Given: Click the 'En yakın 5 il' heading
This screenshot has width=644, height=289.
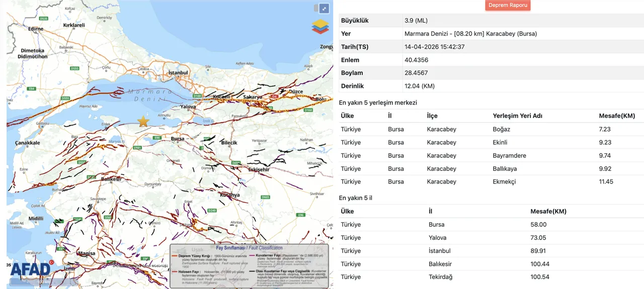Looking at the screenshot, I should coord(356,198).
